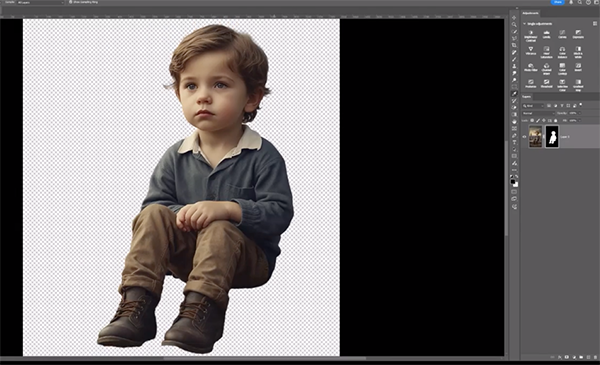Add a Levels adjustment

pyautogui.click(x=546, y=34)
